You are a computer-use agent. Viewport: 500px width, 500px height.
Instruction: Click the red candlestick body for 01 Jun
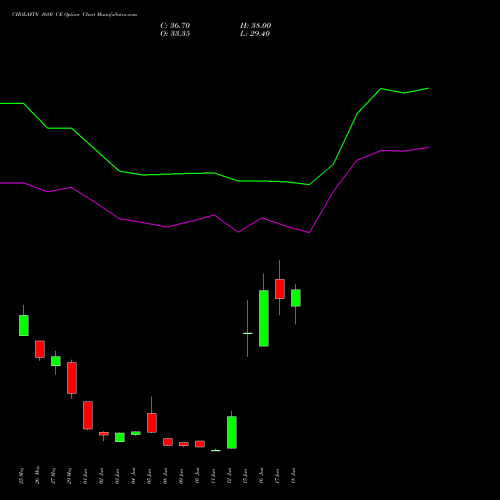pos(88,415)
